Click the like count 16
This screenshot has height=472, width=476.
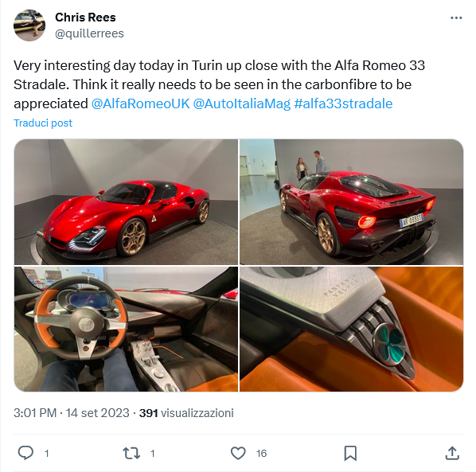pyautogui.click(x=261, y=454)
